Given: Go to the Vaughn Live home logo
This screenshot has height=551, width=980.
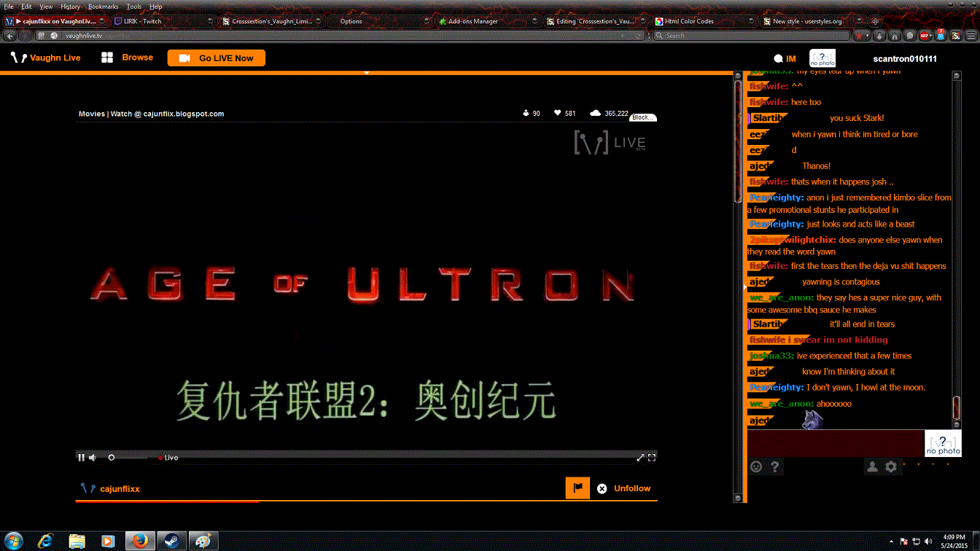Looking at the screenshot, I should pos(46,58).
